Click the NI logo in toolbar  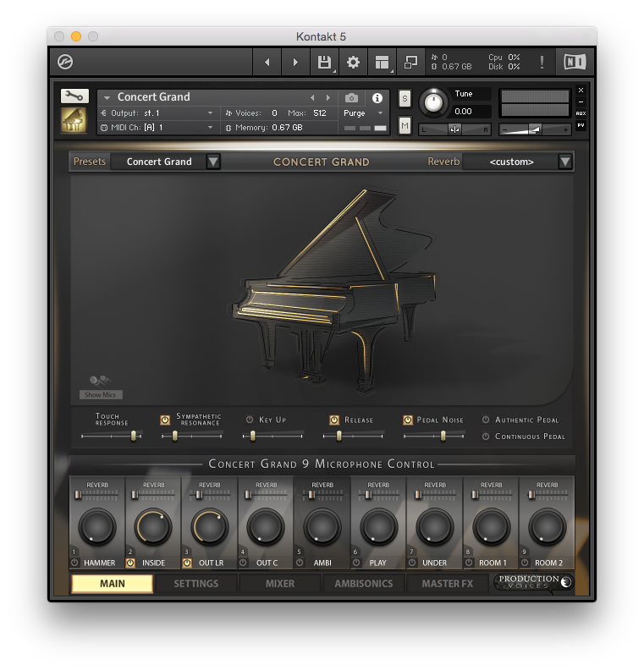point(575,63)
